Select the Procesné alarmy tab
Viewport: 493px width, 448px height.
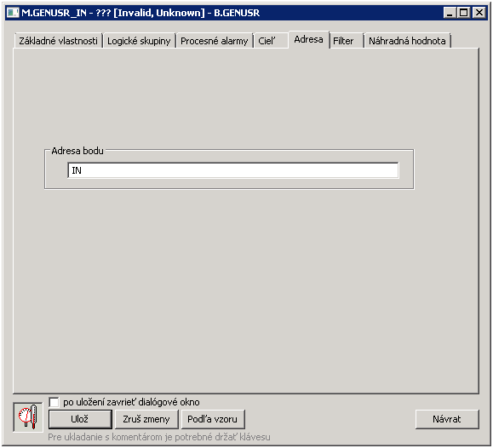(x=214, y=41)
